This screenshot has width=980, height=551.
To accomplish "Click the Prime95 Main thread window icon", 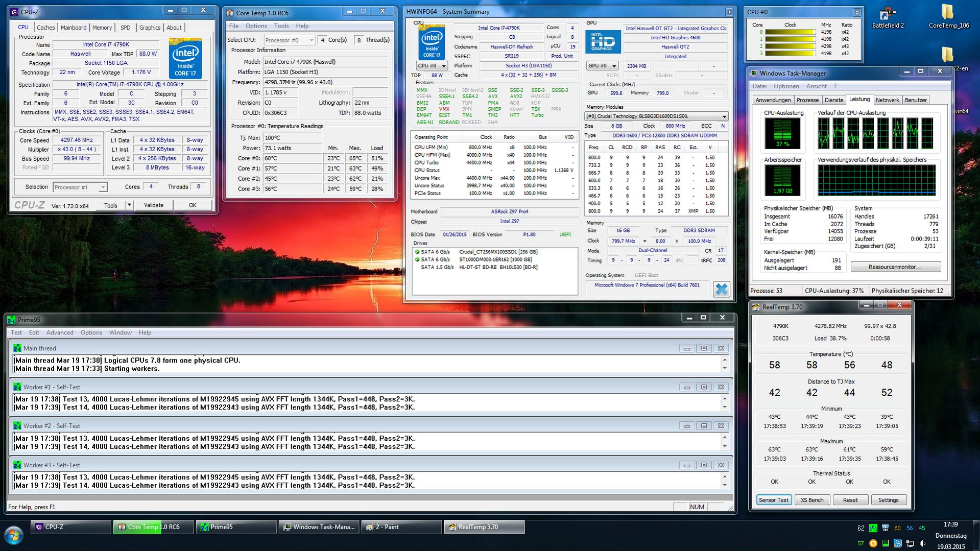I will tap(17, 348).
